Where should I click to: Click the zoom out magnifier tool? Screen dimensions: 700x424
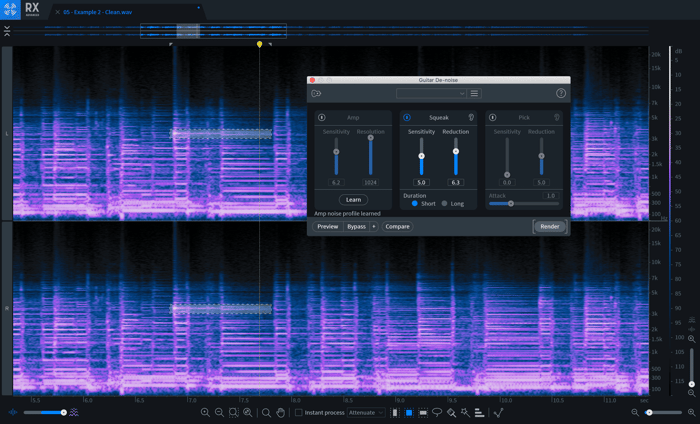[x=219, y=413]
